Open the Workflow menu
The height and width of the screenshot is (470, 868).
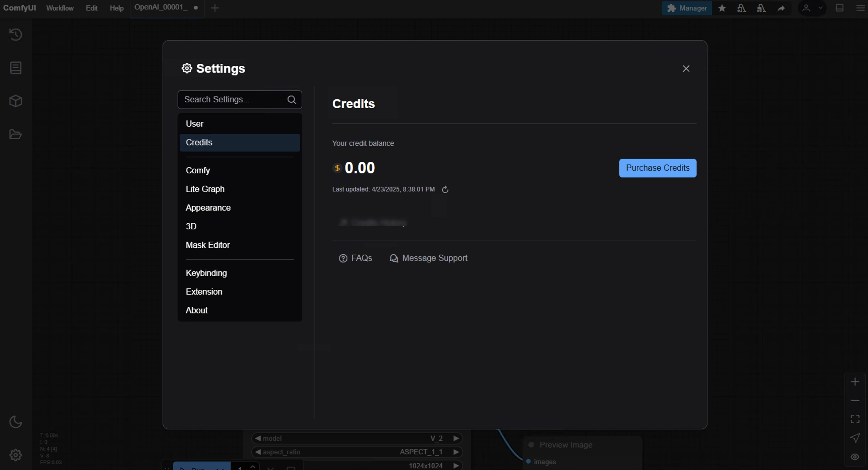tap(60, 8)
